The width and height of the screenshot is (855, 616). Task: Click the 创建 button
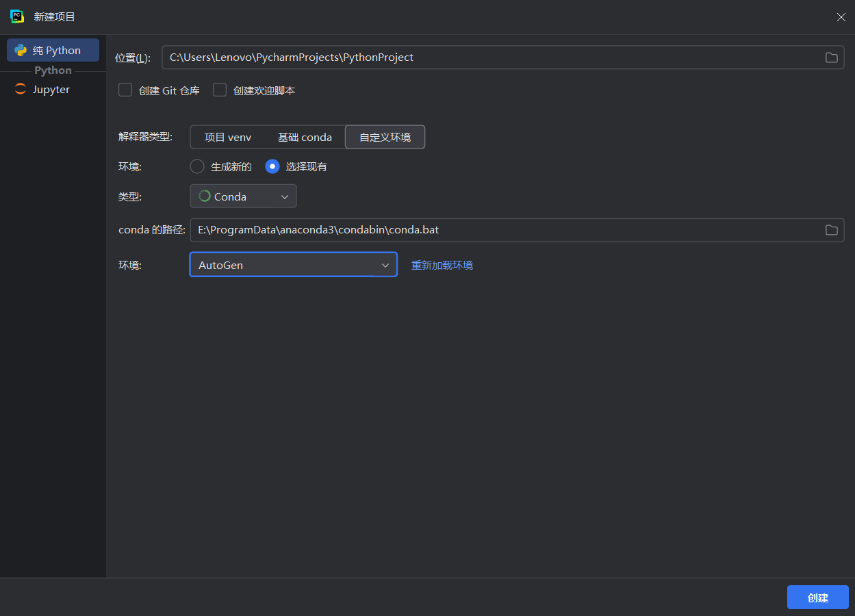[818, 598]
